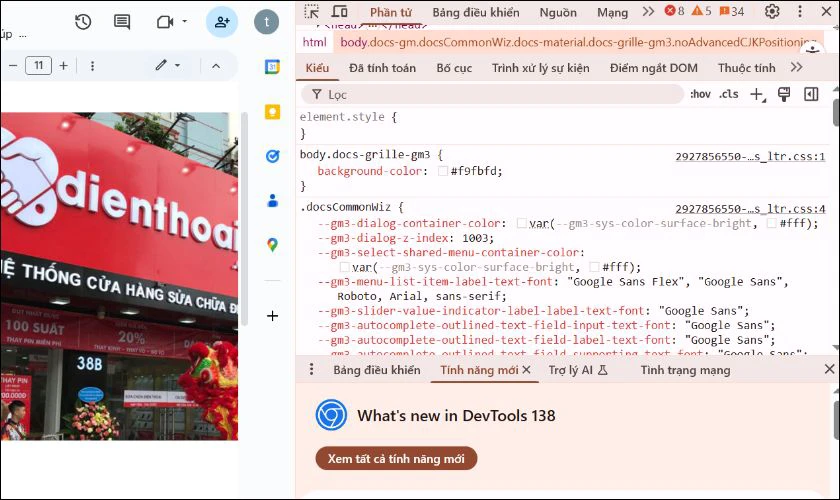Open Google Maps side panel icon
The image size is (840, 500).
tap(272, 245)
